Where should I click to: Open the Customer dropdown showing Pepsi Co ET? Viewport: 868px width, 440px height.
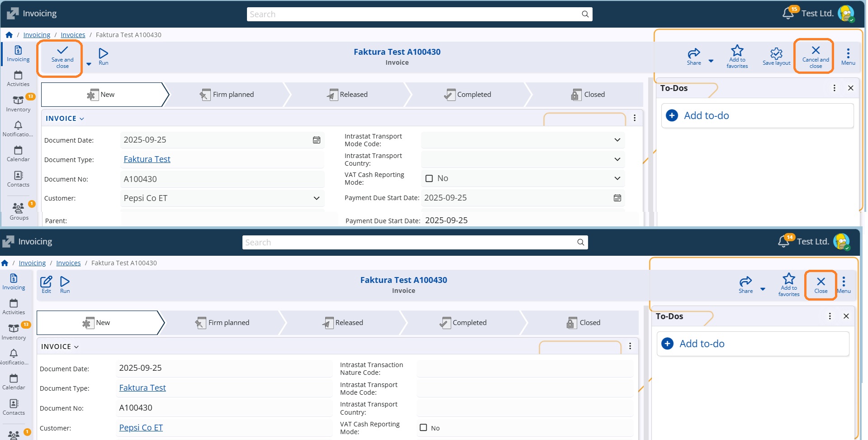point(317,198)
